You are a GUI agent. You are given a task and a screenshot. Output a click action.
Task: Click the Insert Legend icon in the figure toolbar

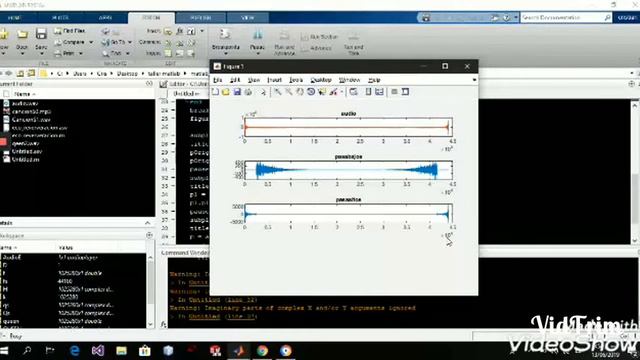[380, 92]
